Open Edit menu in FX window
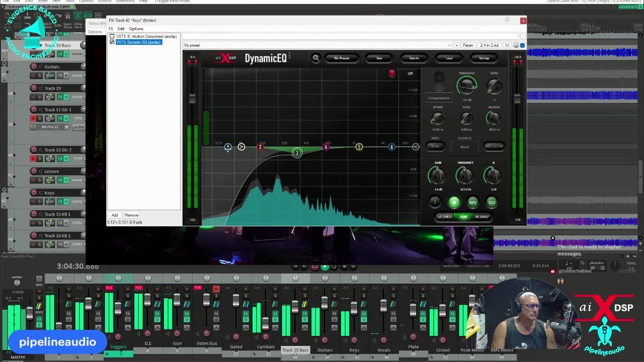The width and height of the screenshot is (644, 362). tap(121, 29)
